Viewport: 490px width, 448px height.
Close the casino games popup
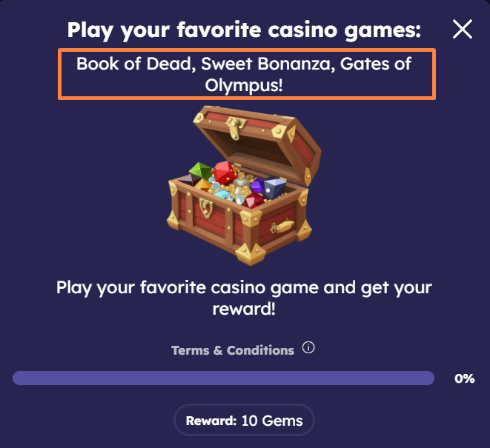(462, 30)
